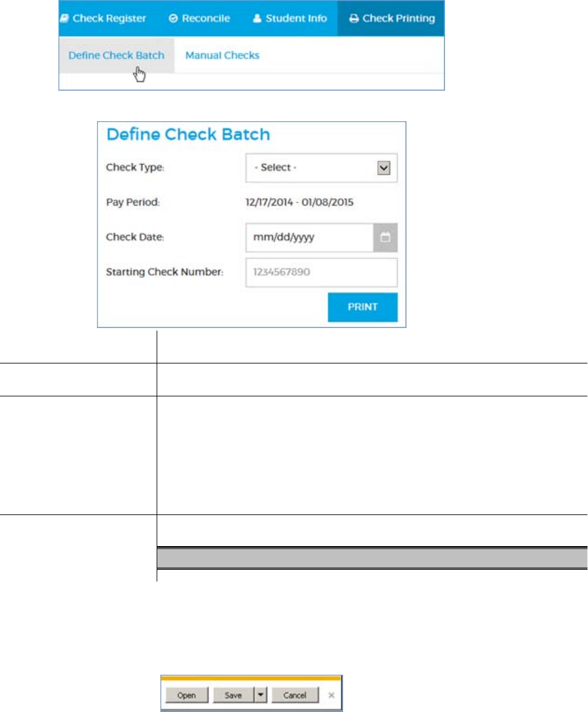Image resolution: width=588 pixels, height=712 pixels.
Task: Select the Check Printing tab
Action: pos(391,18)
